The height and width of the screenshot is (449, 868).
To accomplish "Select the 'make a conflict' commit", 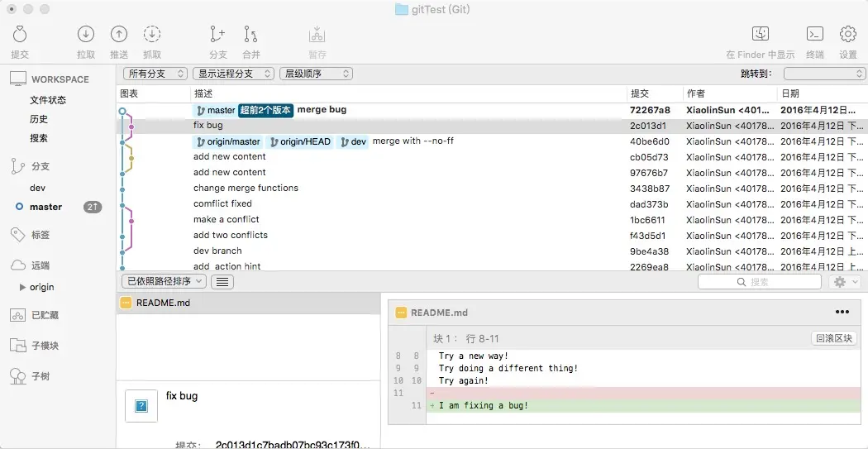I will (492, 220).
